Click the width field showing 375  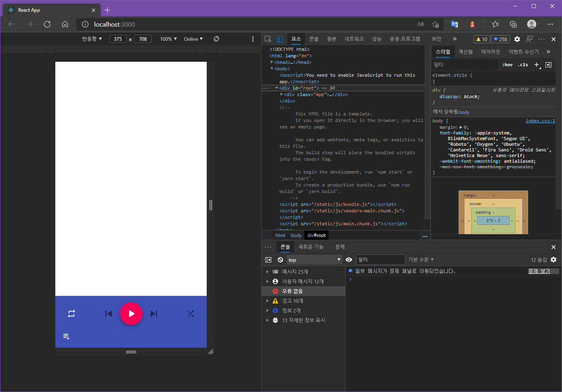(118, 39)
